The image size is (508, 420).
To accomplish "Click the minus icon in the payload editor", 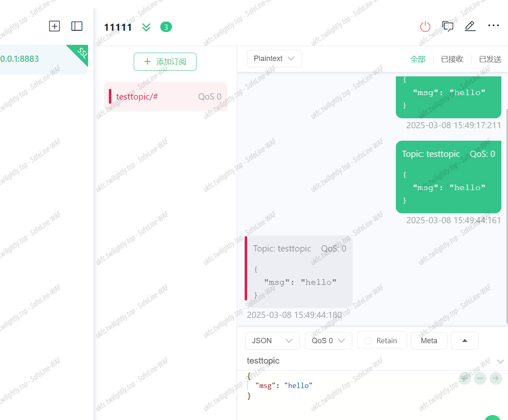I will (480, 378).
